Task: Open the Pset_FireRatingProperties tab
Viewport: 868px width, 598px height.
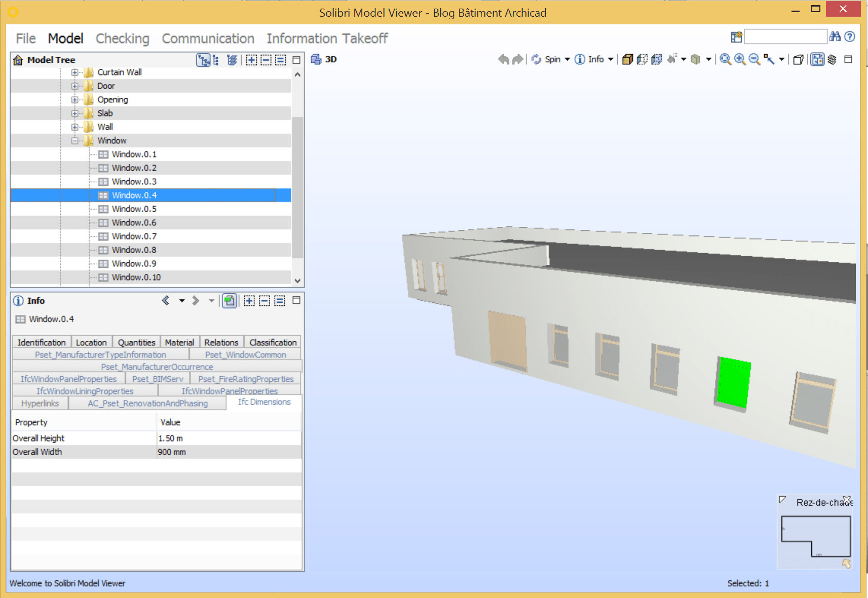Action: click(x=246, y=379)
